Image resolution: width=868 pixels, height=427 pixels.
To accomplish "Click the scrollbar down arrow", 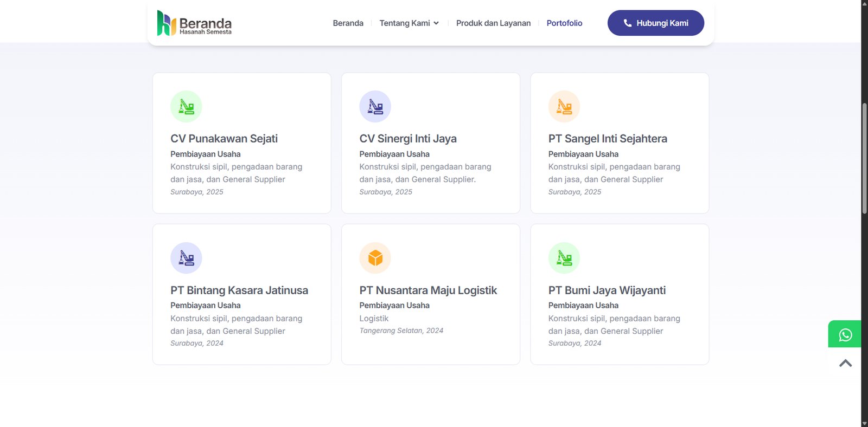I will [864, 423].
